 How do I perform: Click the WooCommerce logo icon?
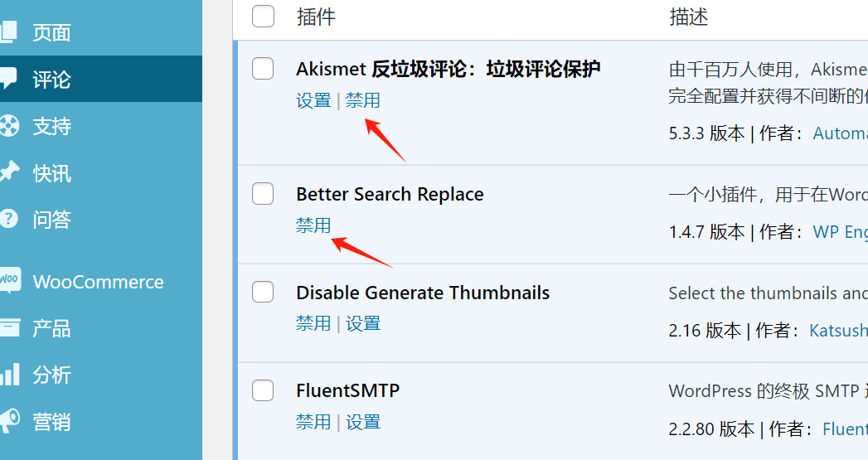[8, 281]
